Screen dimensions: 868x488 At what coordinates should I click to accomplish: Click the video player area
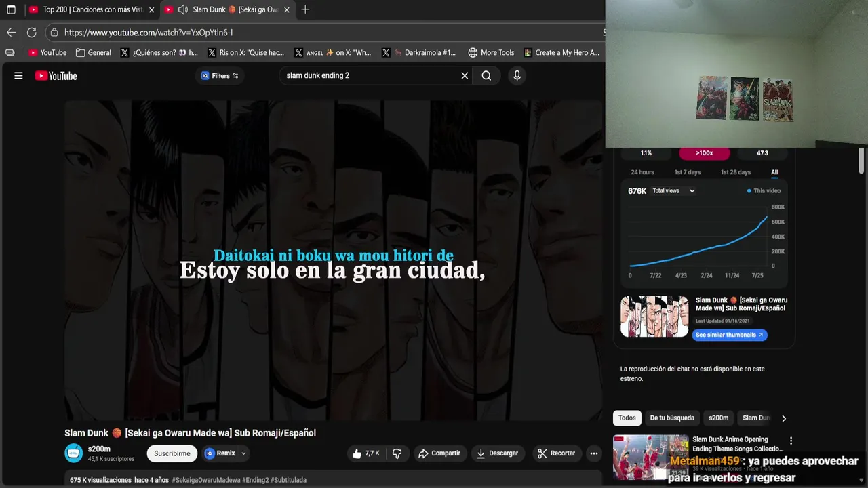click(334, 261)
